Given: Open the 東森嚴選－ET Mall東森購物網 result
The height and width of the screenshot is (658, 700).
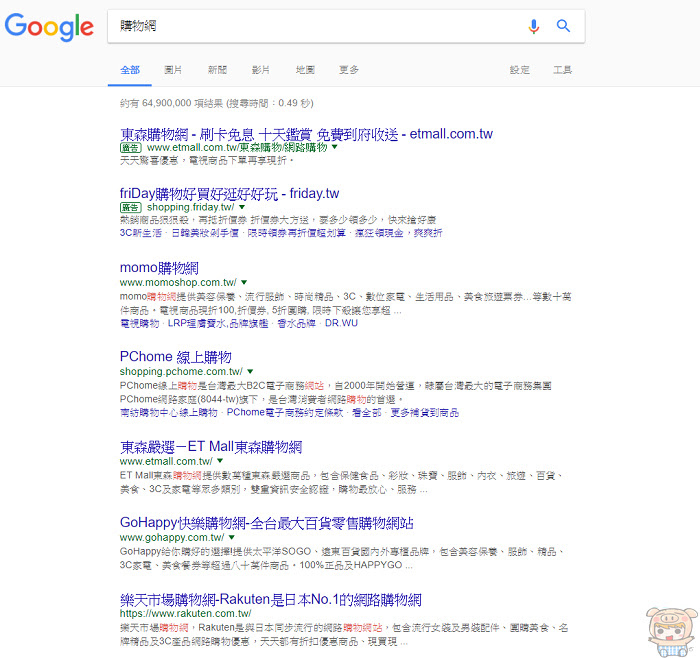Looking at the screenshot, I should click(x=211, y=447).
